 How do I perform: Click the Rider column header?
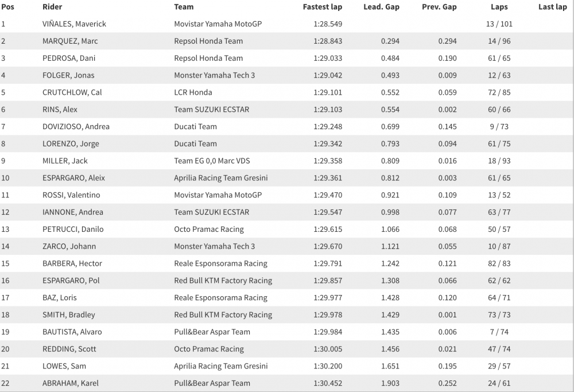52,7
